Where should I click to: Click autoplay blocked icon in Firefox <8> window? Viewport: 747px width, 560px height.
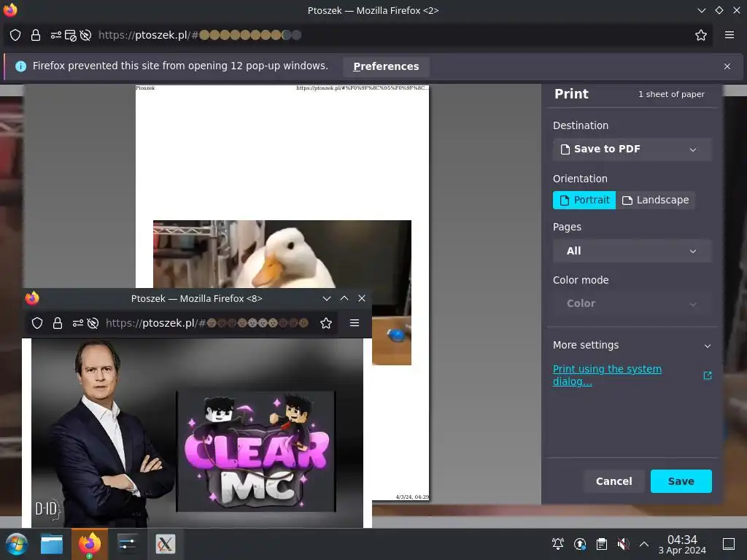click(93, 323)
